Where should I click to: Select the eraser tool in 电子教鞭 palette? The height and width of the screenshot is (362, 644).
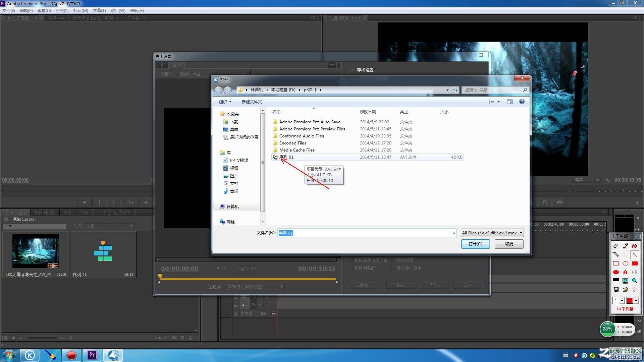(x=616, y=246)
